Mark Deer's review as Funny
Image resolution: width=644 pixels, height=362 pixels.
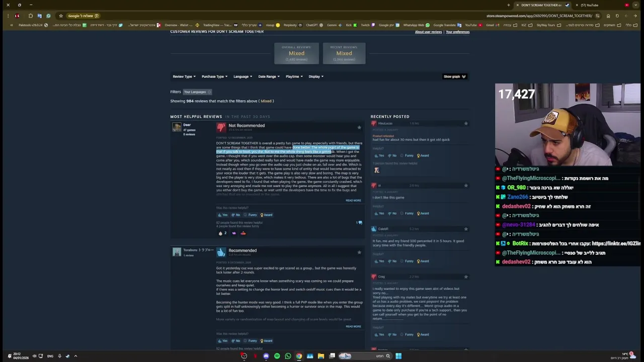pos(251,215)
